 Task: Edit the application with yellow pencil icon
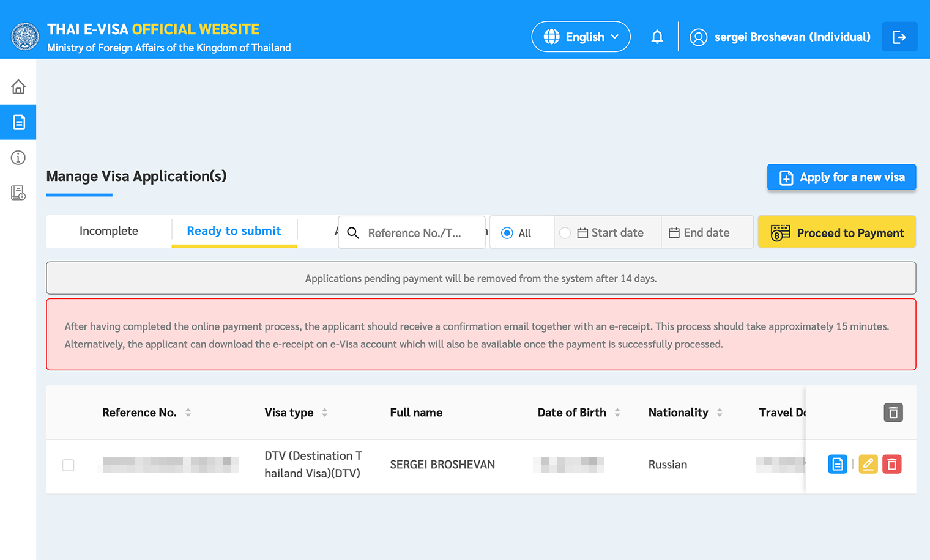click(x=868, y=465)
